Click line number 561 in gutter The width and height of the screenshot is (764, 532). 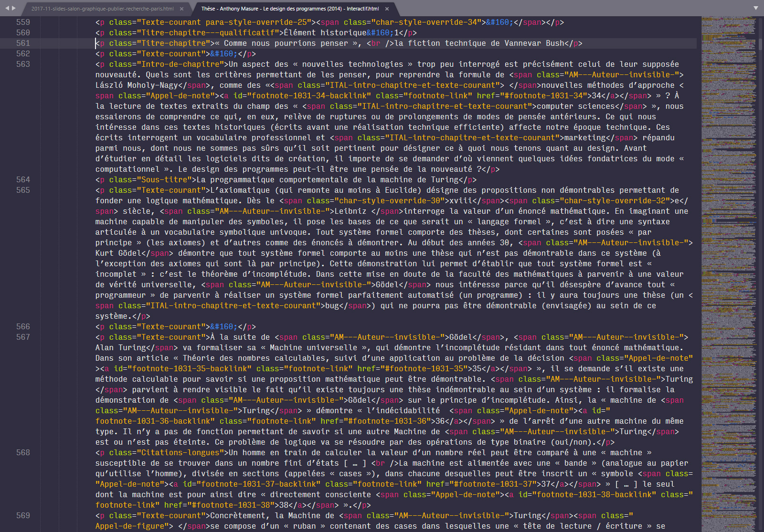pos(23,43)
